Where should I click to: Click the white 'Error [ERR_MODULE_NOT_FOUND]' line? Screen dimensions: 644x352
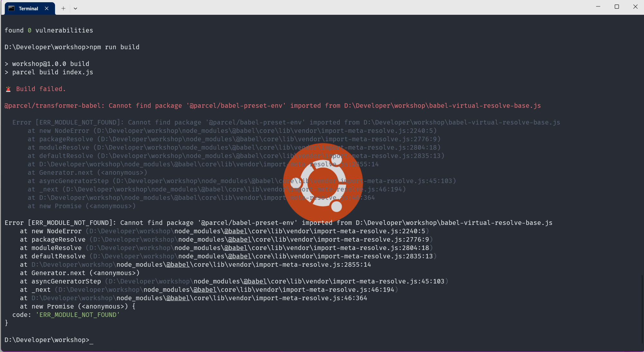(279, 223)
